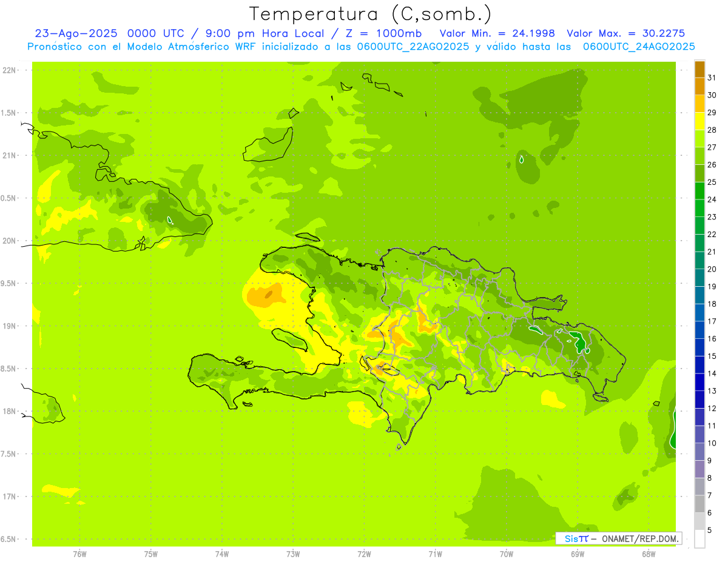The image size is (728, 562).
Task: Click the bright lime legend swatch between 27 and 28
Action: pyautogui.click(x=699, y=139)
